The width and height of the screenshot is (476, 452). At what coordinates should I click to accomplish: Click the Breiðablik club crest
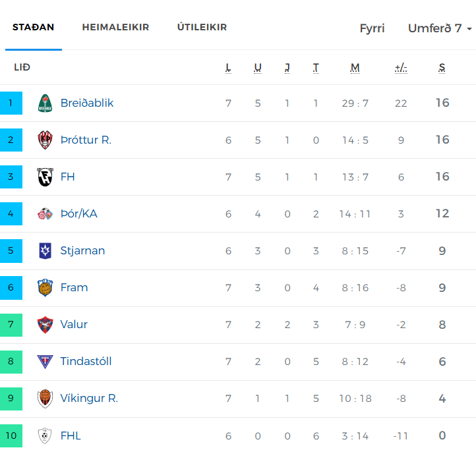coord(45,103)
